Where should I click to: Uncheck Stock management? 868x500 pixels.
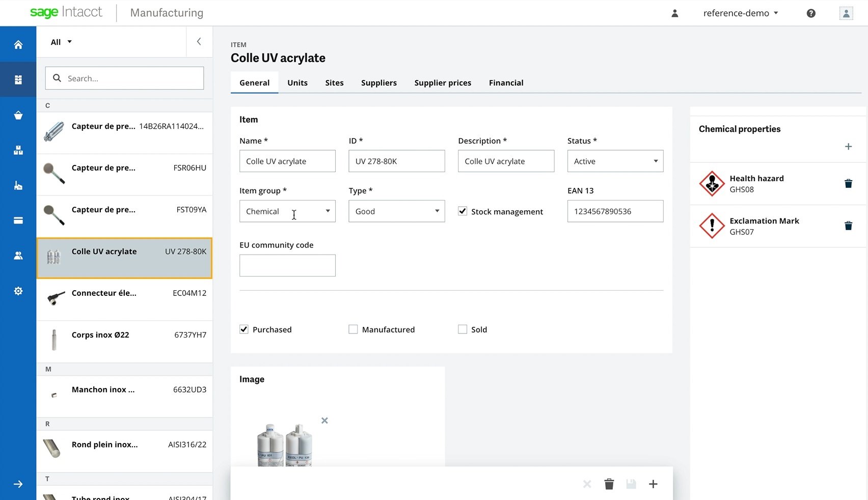coord(462,211)
